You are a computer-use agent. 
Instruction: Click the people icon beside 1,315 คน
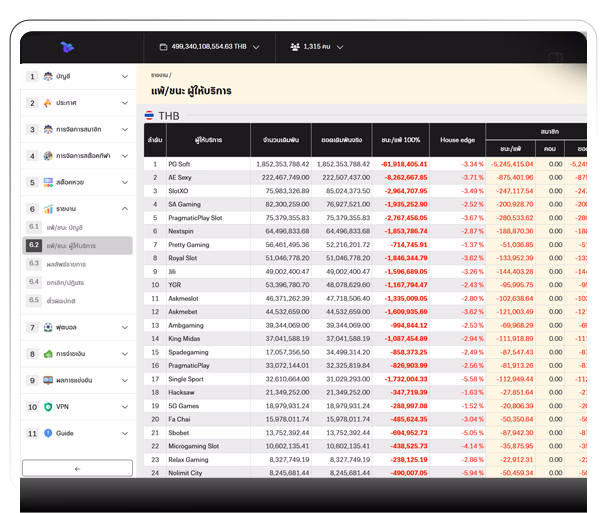click(295, 47)
